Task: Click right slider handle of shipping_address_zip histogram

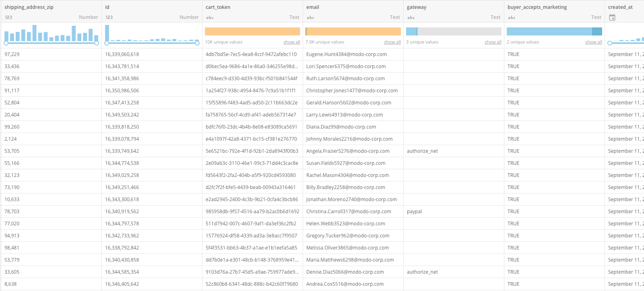Action: click(97, 43)
